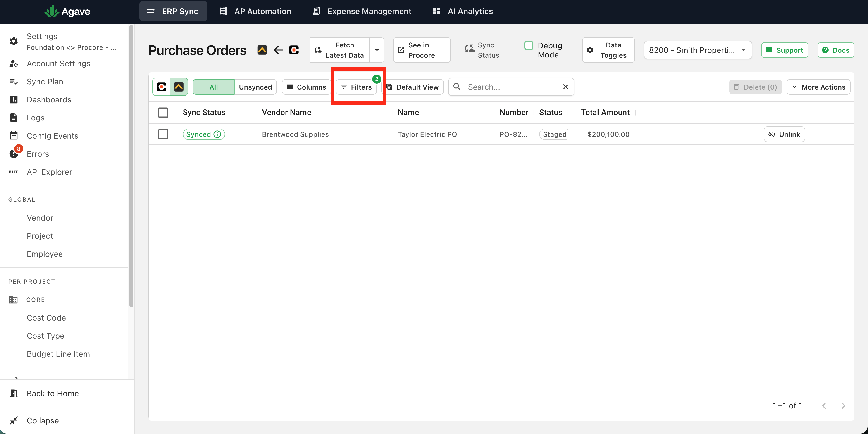This screenshot has height=434, width=868.
Task: Click the Sync Status icon in header
Action: point(469,50)
